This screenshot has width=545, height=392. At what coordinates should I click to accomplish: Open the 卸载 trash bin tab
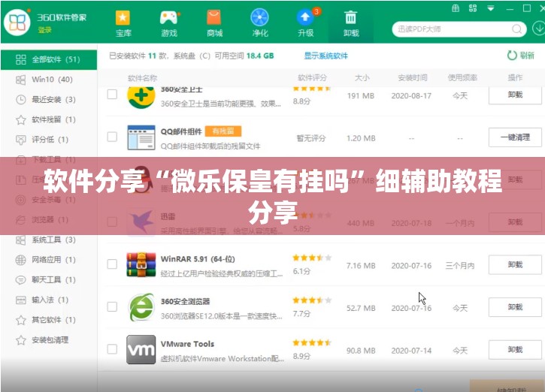tap(351, 23)
